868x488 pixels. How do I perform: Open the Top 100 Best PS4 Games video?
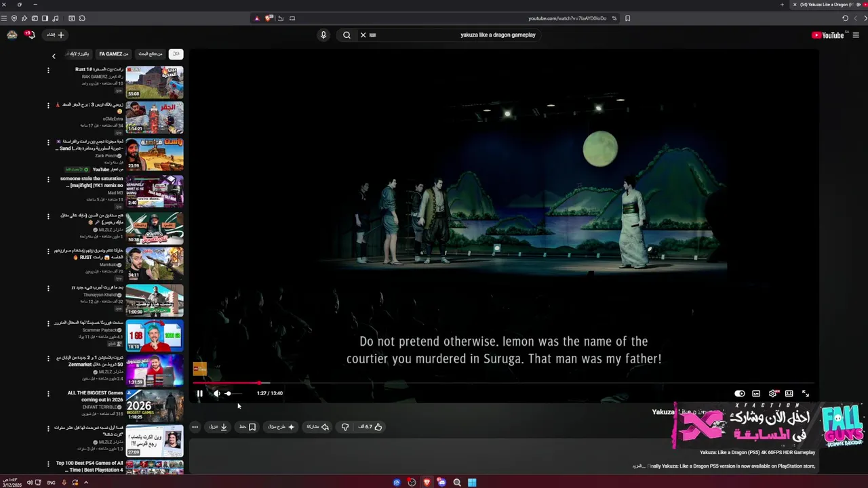click(x=90, y=466)
